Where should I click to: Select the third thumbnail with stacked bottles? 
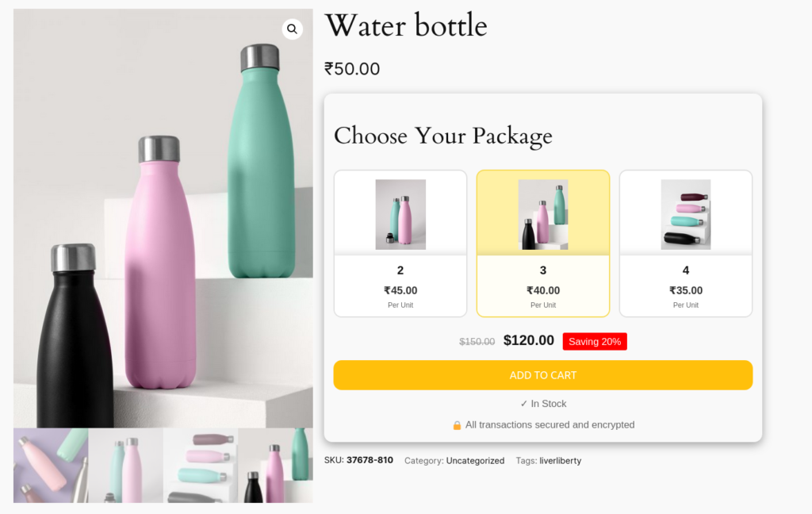tap(201, 466)
